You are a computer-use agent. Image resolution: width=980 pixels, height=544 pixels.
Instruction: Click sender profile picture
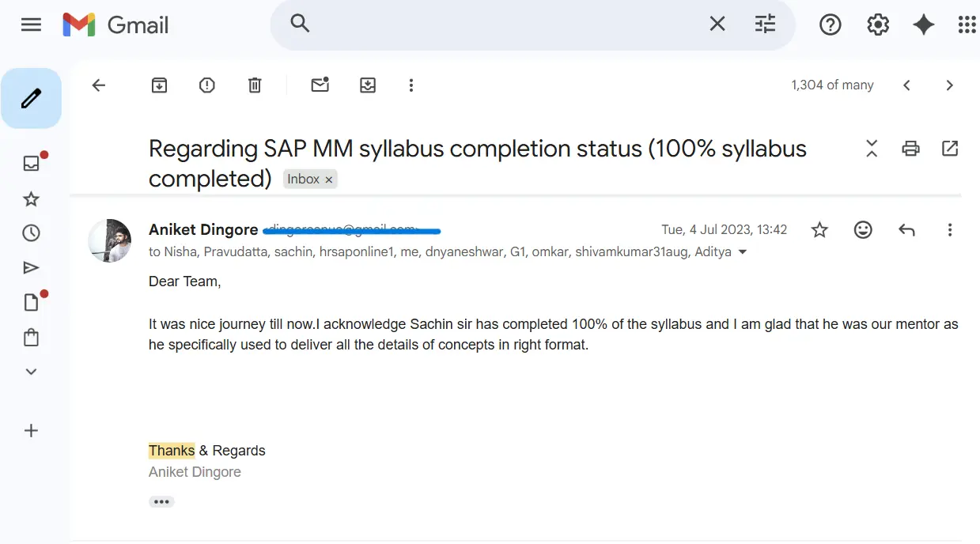109,240
